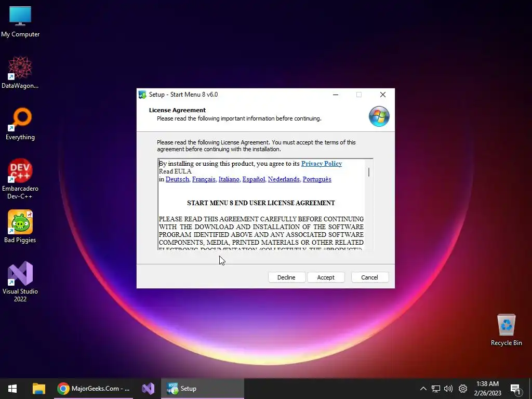Click the setup window title icon
532x399 pixels.
[x=142, y=95]
